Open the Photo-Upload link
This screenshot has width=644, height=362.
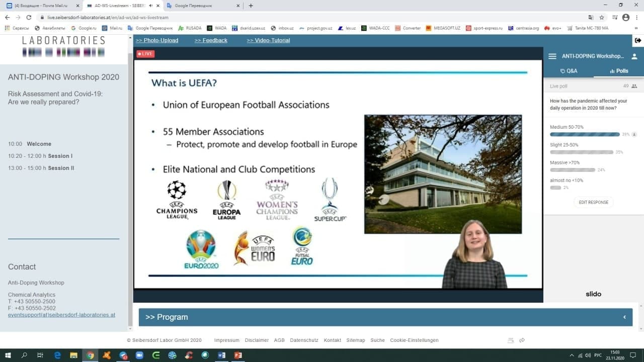pos(157,40)
